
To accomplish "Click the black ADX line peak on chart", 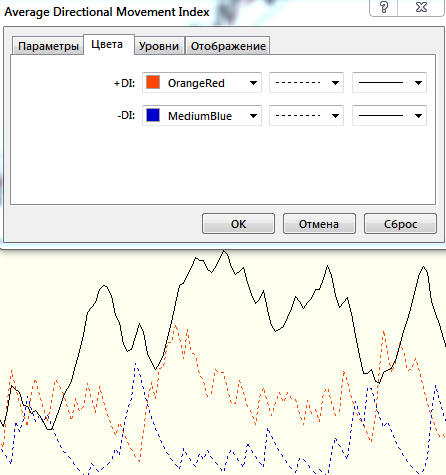I will coord(224,252).
